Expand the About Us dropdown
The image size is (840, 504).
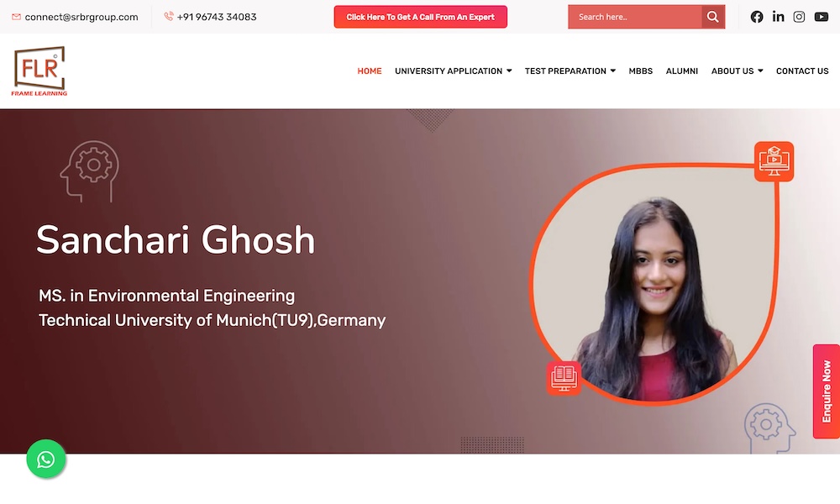(738, 71)
